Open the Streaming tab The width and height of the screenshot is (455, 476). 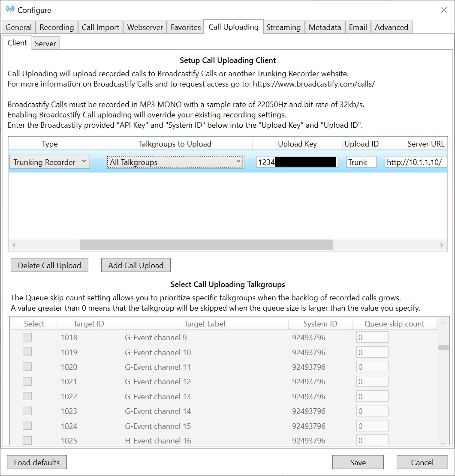[x=283, y=27]
